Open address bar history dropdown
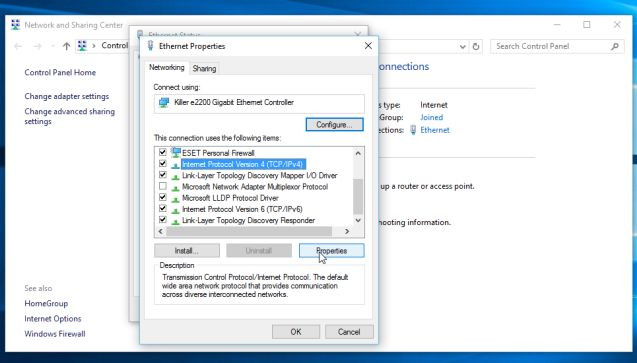637x363 pixels. pos(462,47)
